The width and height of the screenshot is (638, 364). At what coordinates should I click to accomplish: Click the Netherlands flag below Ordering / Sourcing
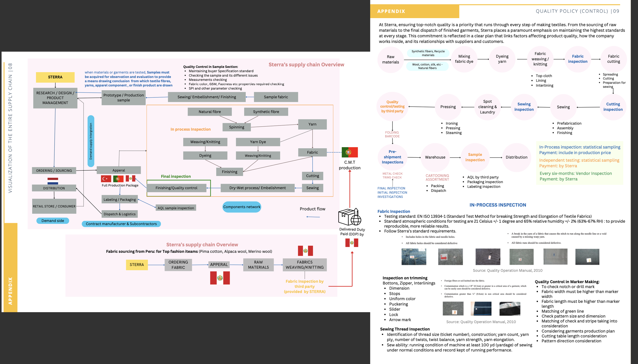tap(53, 181)
